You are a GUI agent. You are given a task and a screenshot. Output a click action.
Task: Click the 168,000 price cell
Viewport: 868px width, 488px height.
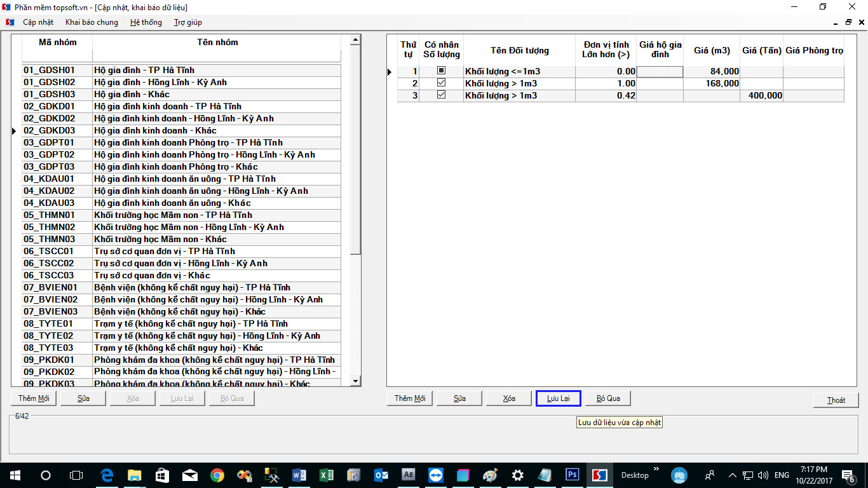coord(712,84)
